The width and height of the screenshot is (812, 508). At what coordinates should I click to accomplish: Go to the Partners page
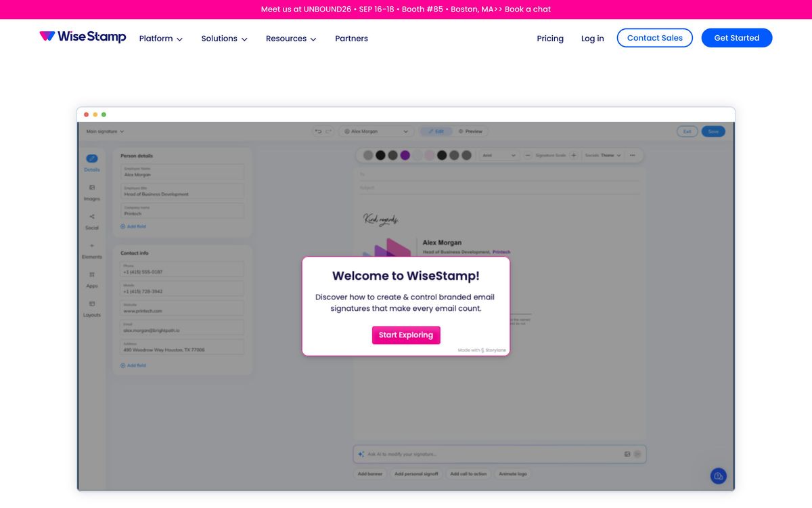[x=351, y=39]
